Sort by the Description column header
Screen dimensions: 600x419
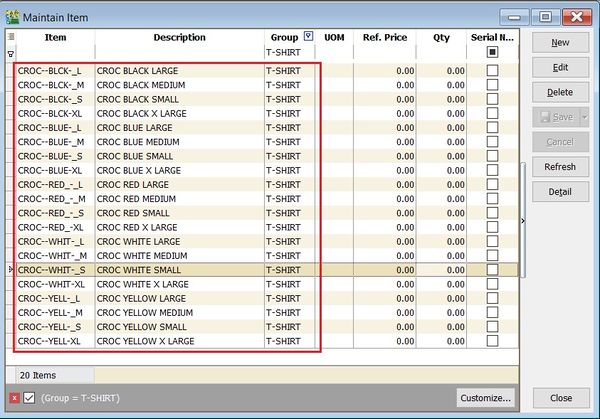[x=179, y=37]
